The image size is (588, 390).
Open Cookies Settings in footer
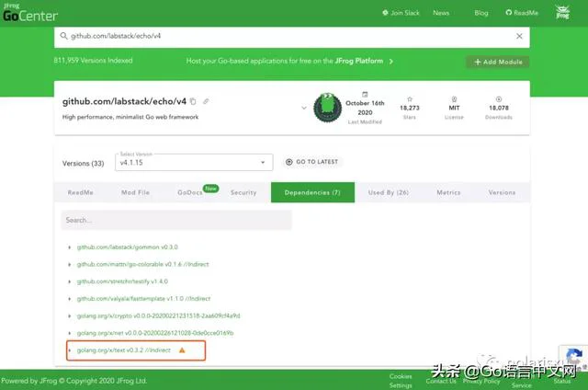(401, 381)
